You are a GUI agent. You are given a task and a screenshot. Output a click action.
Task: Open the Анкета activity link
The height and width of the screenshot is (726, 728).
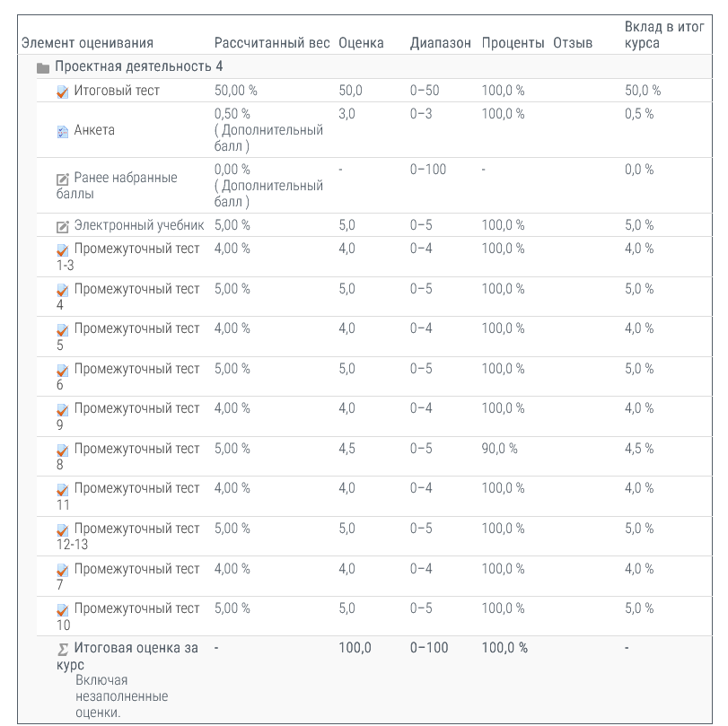[x=94, y=130]
